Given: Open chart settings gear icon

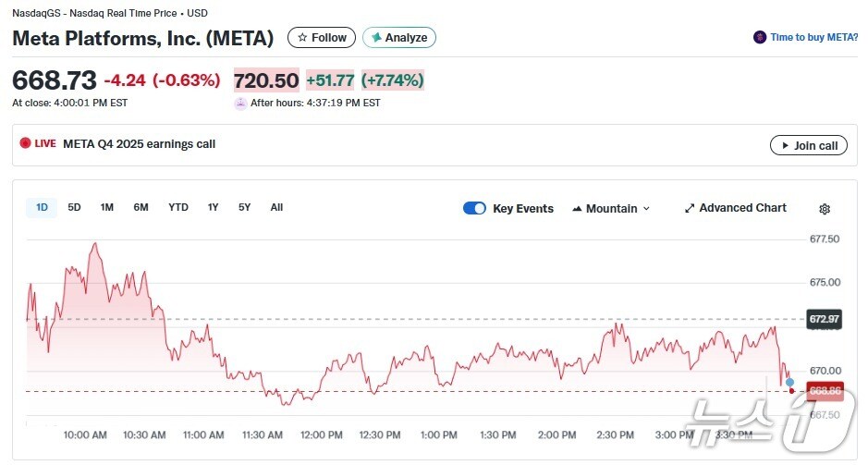Looking at the screenshot, I should pos(825,209).
